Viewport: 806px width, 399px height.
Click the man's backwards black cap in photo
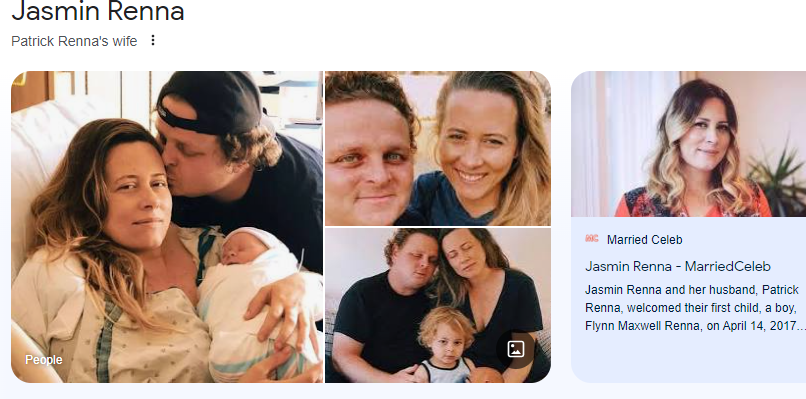(x=210, y=103)
